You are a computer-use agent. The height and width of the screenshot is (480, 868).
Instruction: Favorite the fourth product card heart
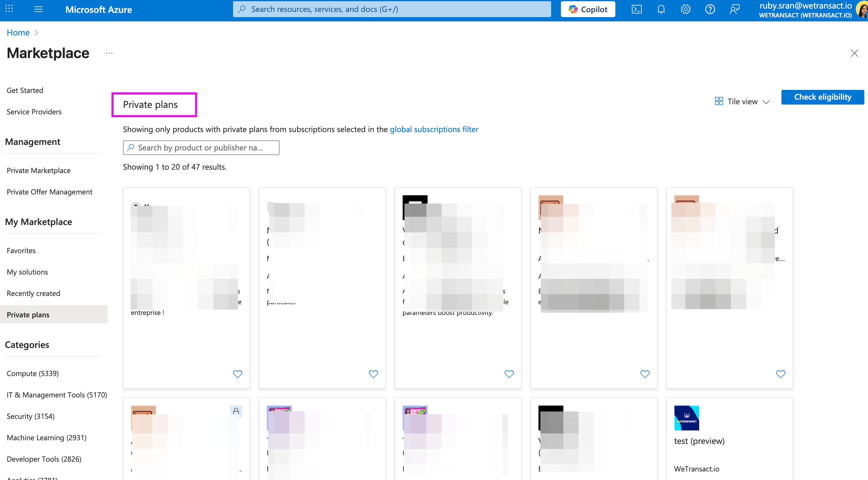tap(645, 374)
